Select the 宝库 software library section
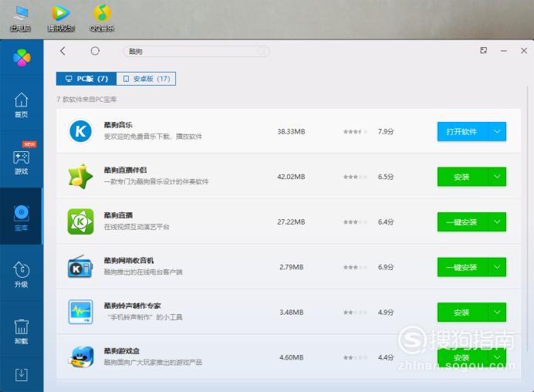Image resolution: width=534 pixels, height=392 pixels. pyautogui.click(x=21, y=218)
